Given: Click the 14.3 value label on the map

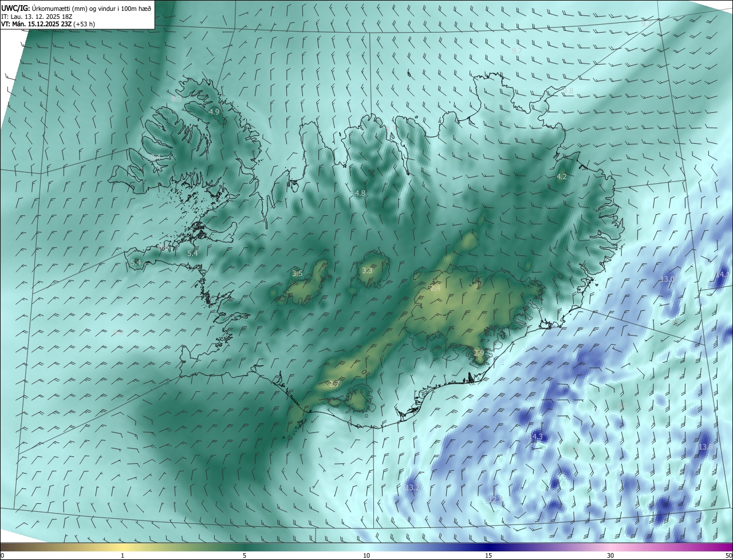Looking at the screenshot, I should (x=536, y=437).
